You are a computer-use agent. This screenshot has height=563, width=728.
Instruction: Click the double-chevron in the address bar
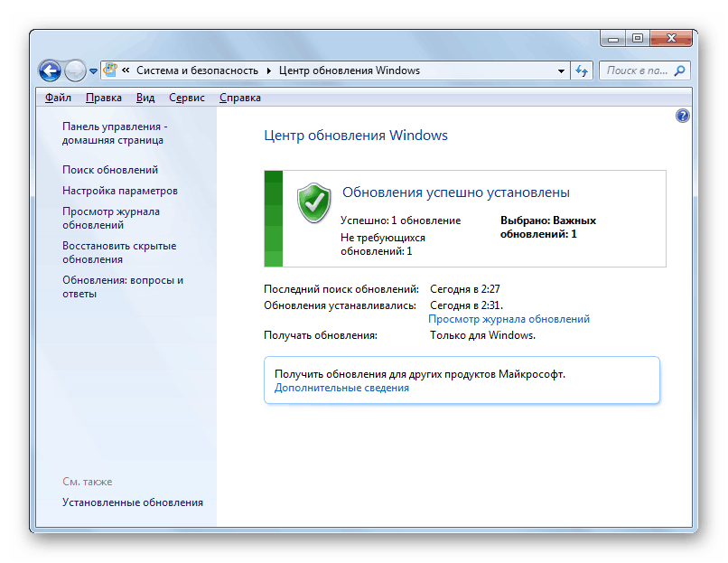point(126,70)
